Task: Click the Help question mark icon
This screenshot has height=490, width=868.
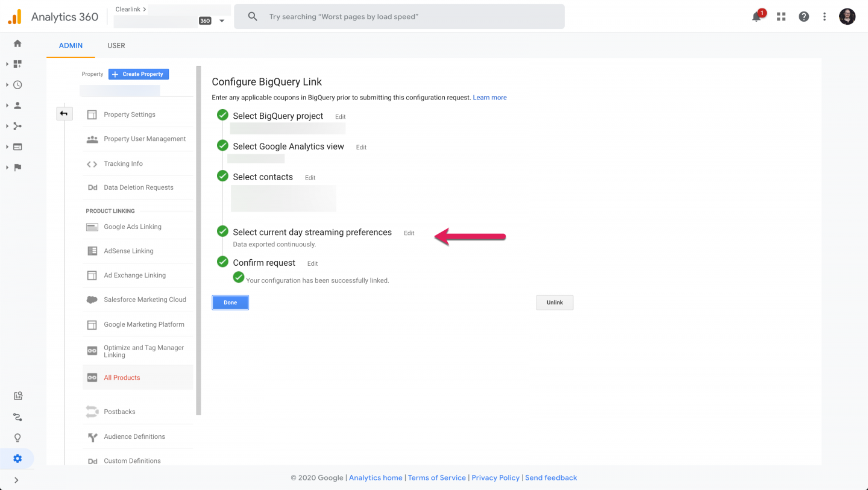Action: click(x=804, y=17)
